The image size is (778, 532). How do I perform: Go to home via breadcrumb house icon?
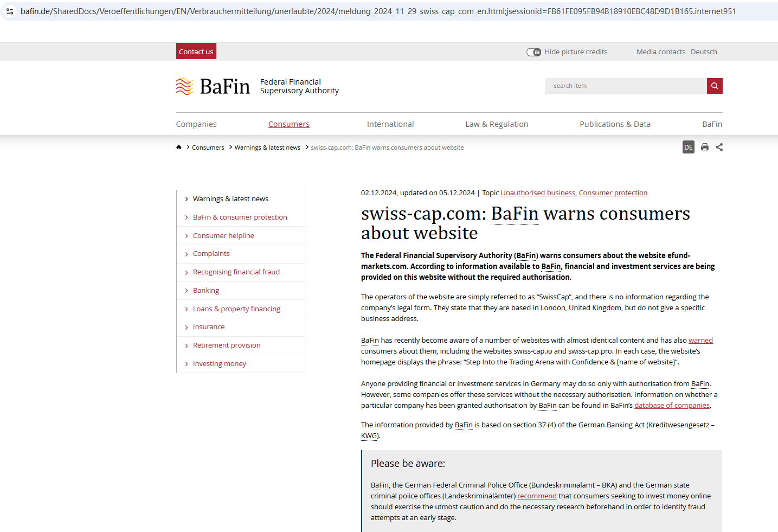tap(179, 147)
